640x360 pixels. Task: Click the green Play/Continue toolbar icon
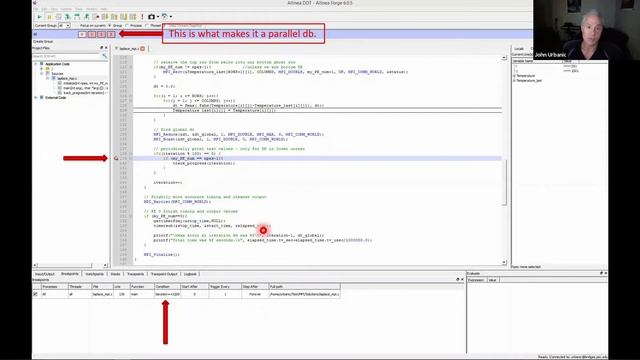(x=40, y=17)
